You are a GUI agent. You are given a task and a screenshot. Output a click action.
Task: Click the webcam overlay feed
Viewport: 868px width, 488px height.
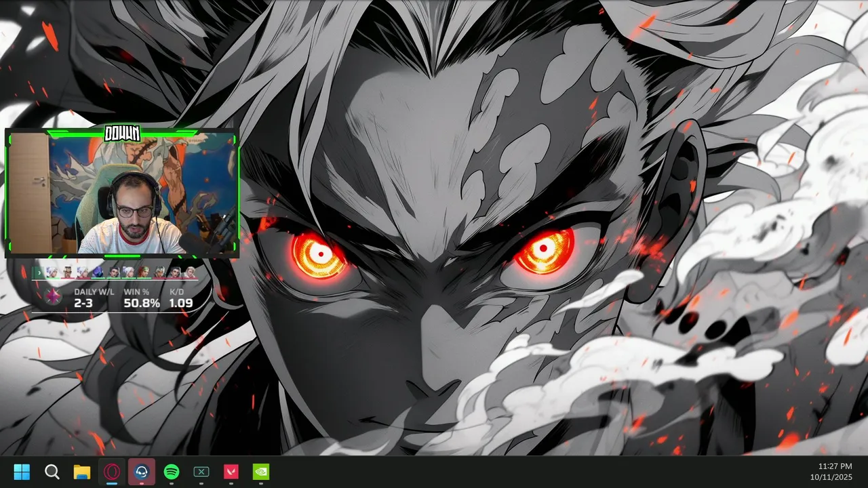pyautogui.click(x=122, y=193)
